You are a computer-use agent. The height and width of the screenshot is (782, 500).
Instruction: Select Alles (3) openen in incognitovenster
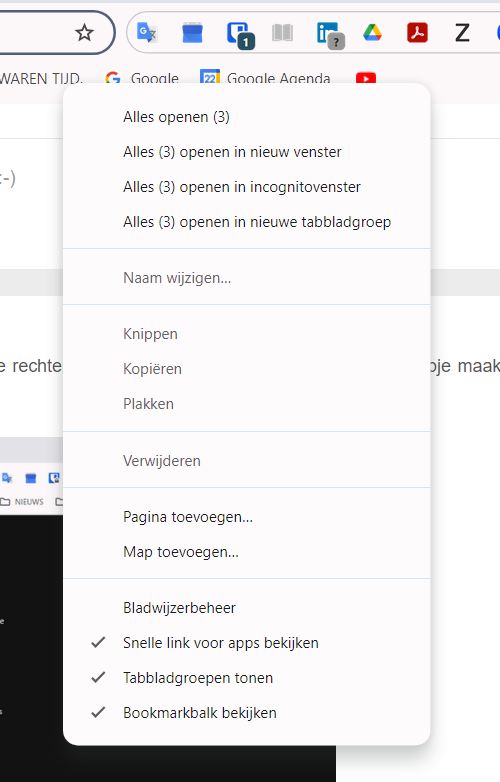tap(246, 187)
